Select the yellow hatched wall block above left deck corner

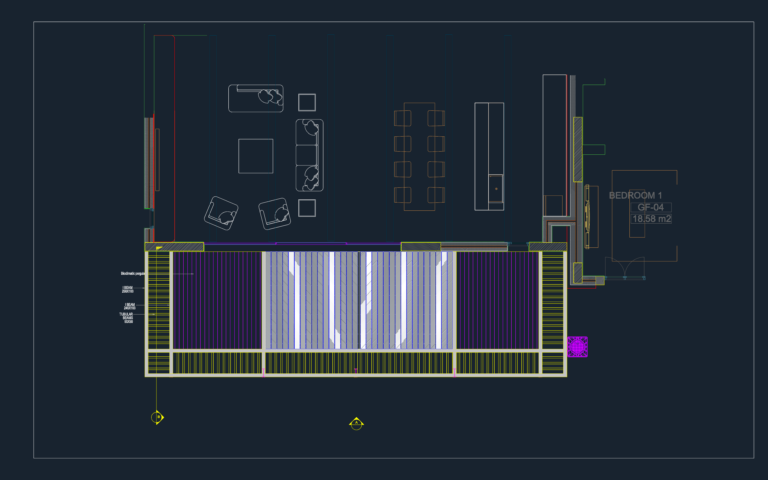coord(174,247)
